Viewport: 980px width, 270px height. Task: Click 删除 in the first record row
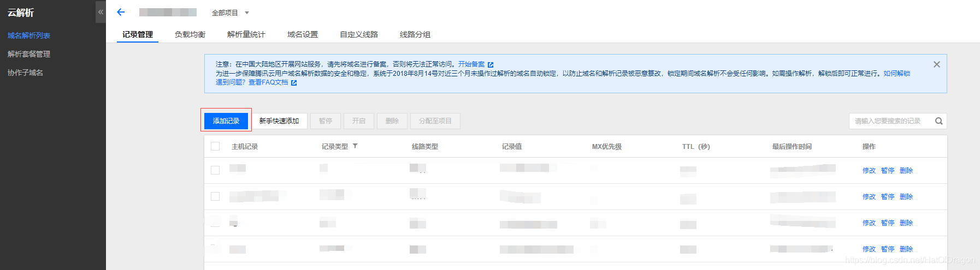pos(906,171)
